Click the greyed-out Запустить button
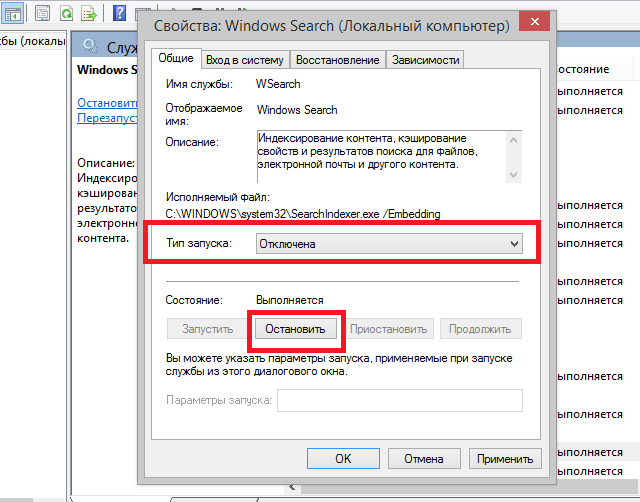Image resolution: width=640 pixels, height=502 pixels. pos(207,329)
